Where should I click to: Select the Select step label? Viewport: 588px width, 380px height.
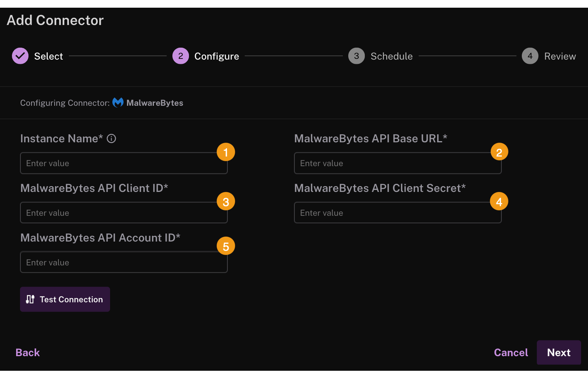click(x=48, y=56)
